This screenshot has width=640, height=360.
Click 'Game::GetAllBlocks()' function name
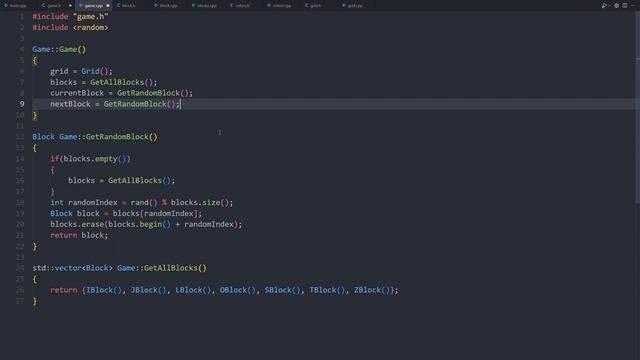pyautogui.click(x=162, y=268)
